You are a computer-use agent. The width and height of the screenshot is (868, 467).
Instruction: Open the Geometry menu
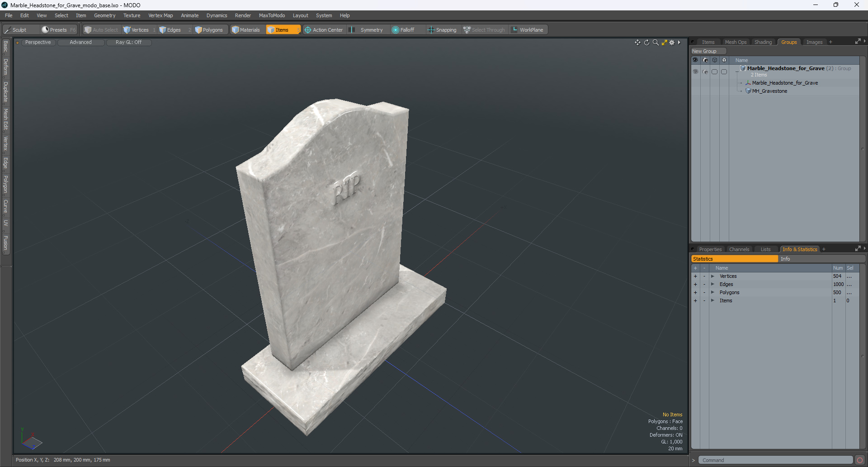(104, 15)
